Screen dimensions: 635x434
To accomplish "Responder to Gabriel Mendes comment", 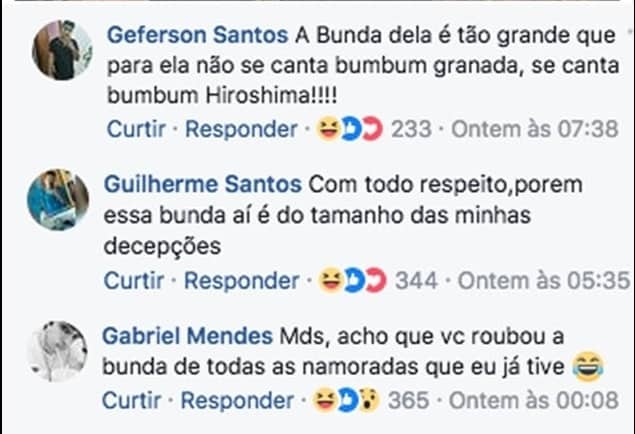I will (237, 400).
